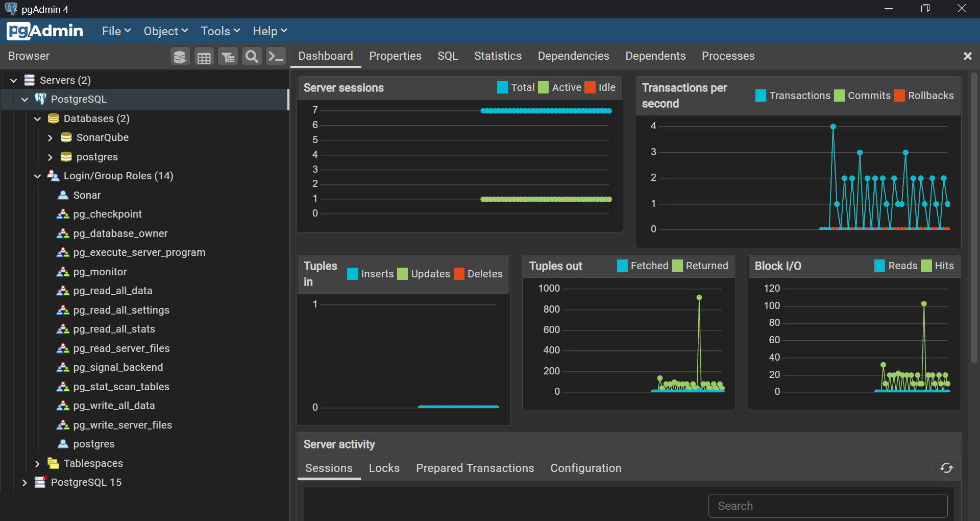The image size is (980, 521).
Task: Switch to the Statistics tab
Action: [498, 56]
